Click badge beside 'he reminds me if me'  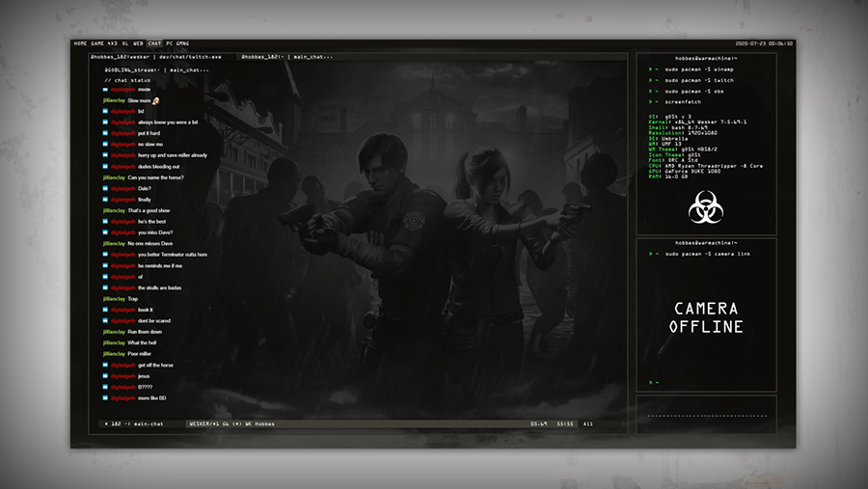point(105,266)
